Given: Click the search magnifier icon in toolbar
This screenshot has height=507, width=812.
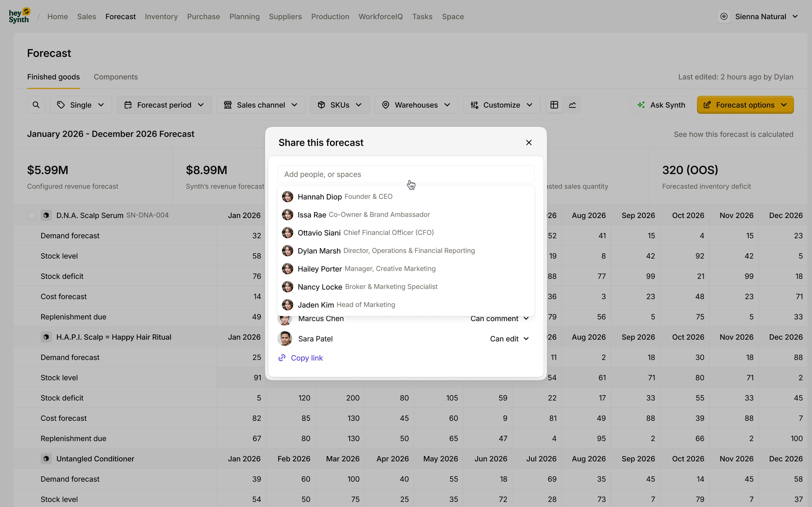Looking at the screenshot, I should click(x=36, y=105).
